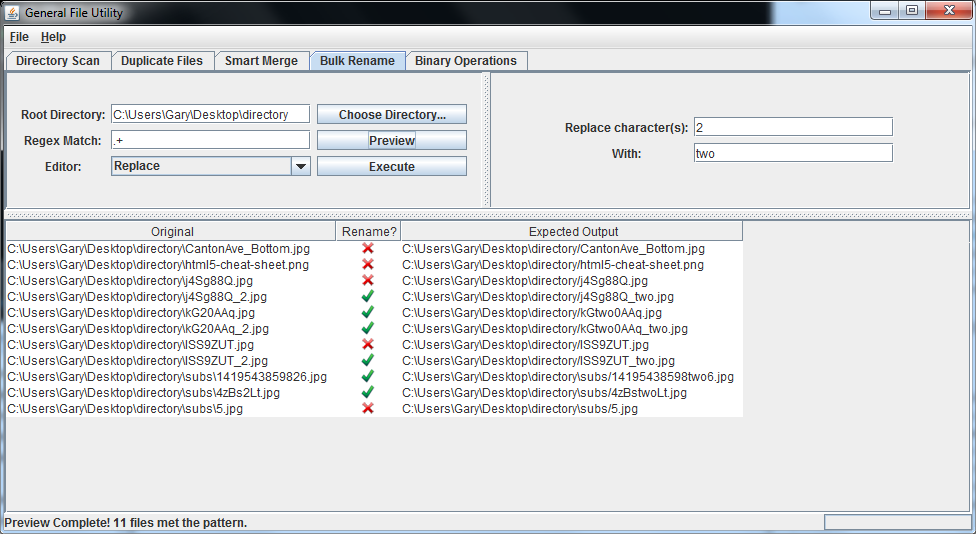Image resolution: width=976 pixels, height=534 pixels.
Task: Toggle rename mark for kG20AAq_2.jpg
Action: pyautogui.click(x=368, y=329)
